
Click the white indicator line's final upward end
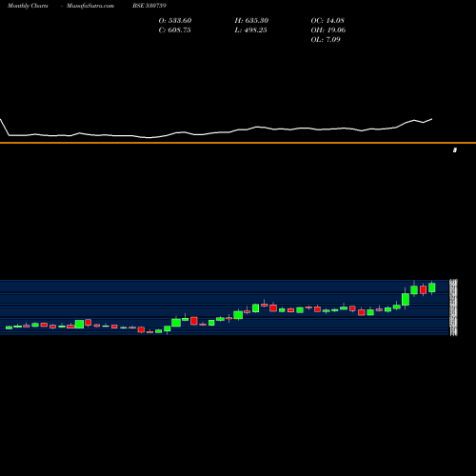click(x=431, y=119)
